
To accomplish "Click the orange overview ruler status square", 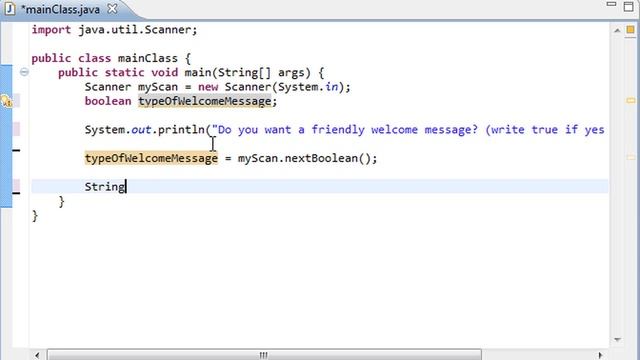I will pos(631,30).
